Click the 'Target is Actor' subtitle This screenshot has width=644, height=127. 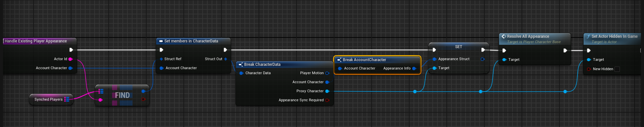pyautogui.click(x=604, y=42)
